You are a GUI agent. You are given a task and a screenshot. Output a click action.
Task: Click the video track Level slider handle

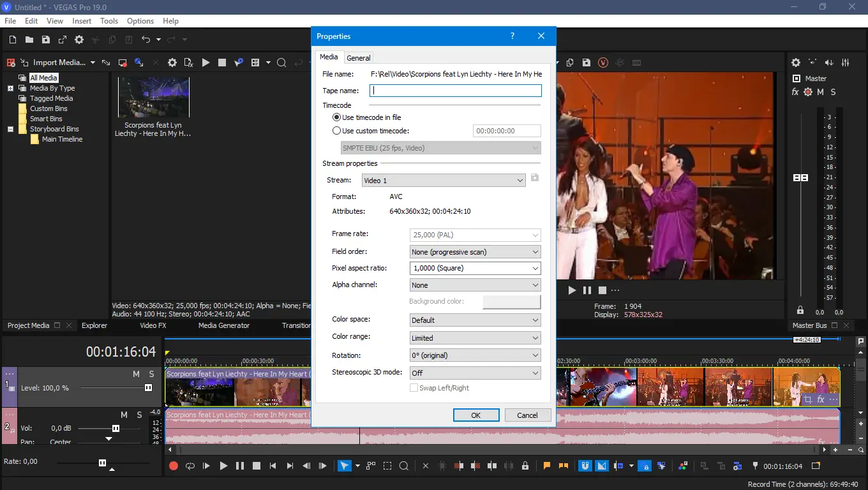(x=148, y=388)
